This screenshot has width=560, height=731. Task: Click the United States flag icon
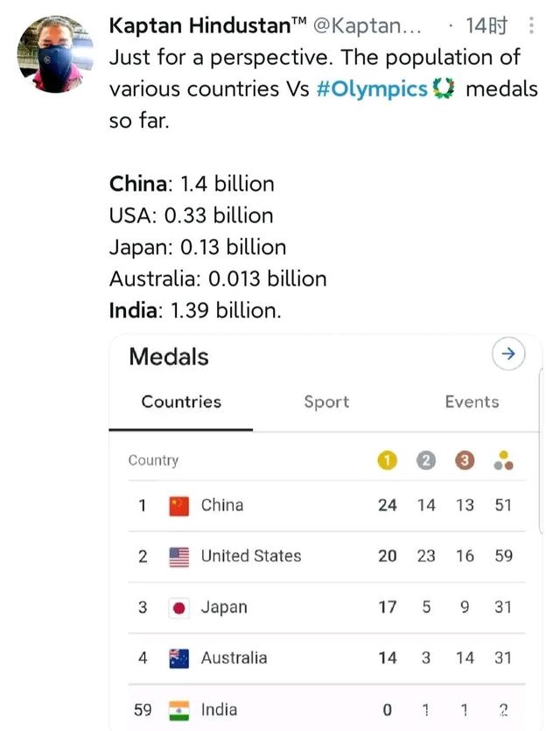pyautogui.click(x=179, y=557)
